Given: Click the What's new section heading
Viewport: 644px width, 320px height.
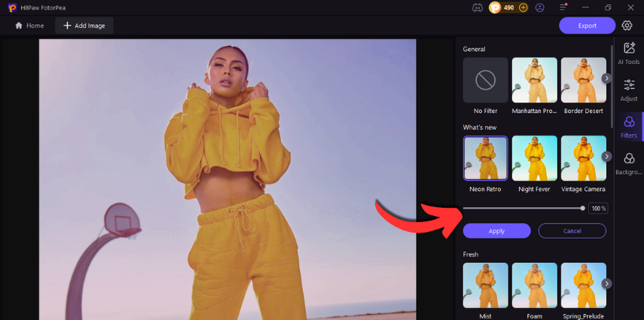Looking at the screenshot, I should point(480,127).
